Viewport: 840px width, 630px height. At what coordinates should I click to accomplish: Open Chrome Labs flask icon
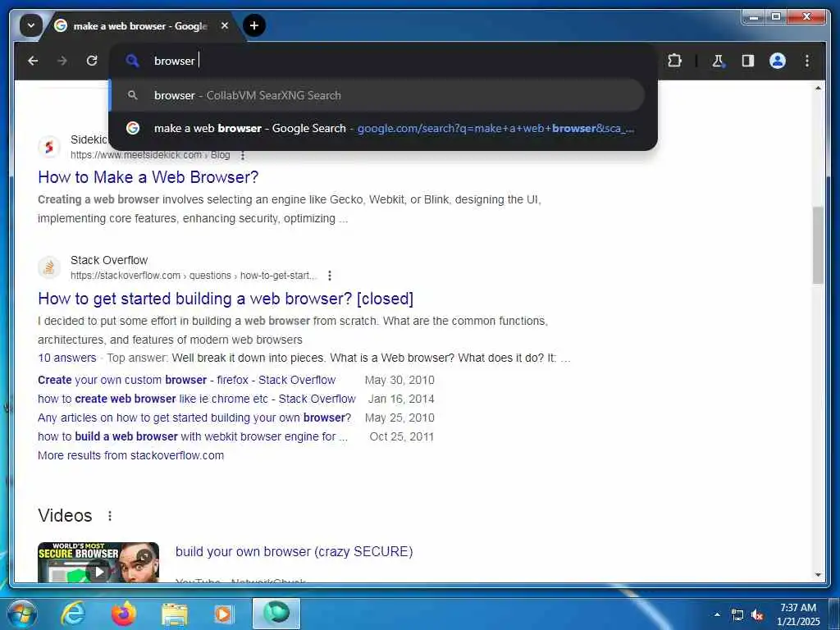coord(719,61)
